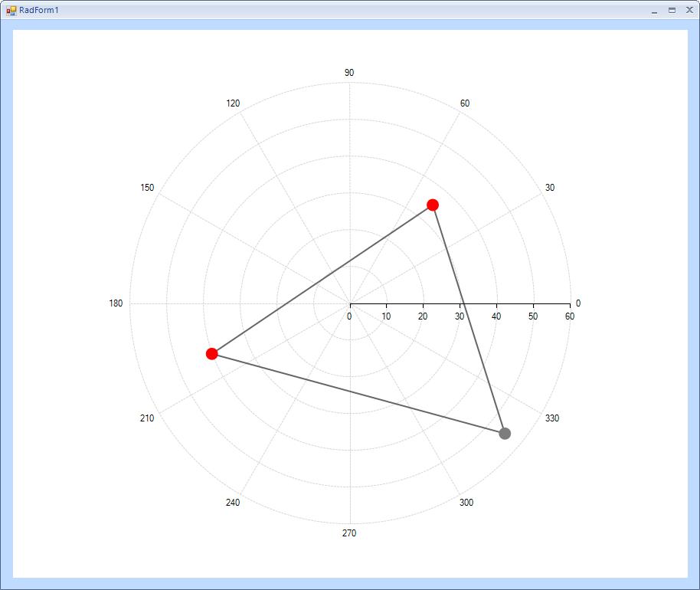Screen dimensions: 700x590
Task: Click the RadForm1 title text
Action: pos(39,10)
